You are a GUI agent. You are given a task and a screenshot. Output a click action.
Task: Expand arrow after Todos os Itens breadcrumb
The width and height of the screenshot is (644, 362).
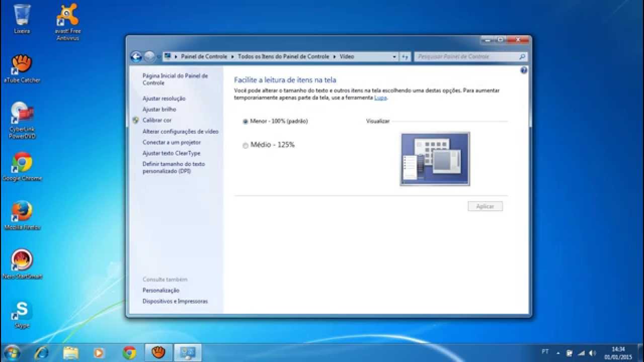[335, 57]
